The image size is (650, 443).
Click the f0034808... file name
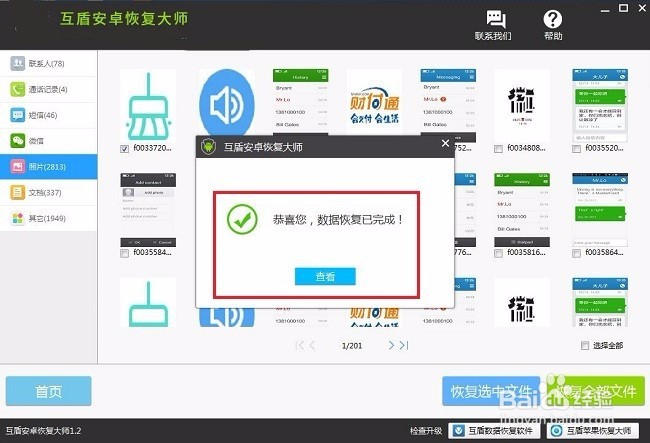(526, 148)
